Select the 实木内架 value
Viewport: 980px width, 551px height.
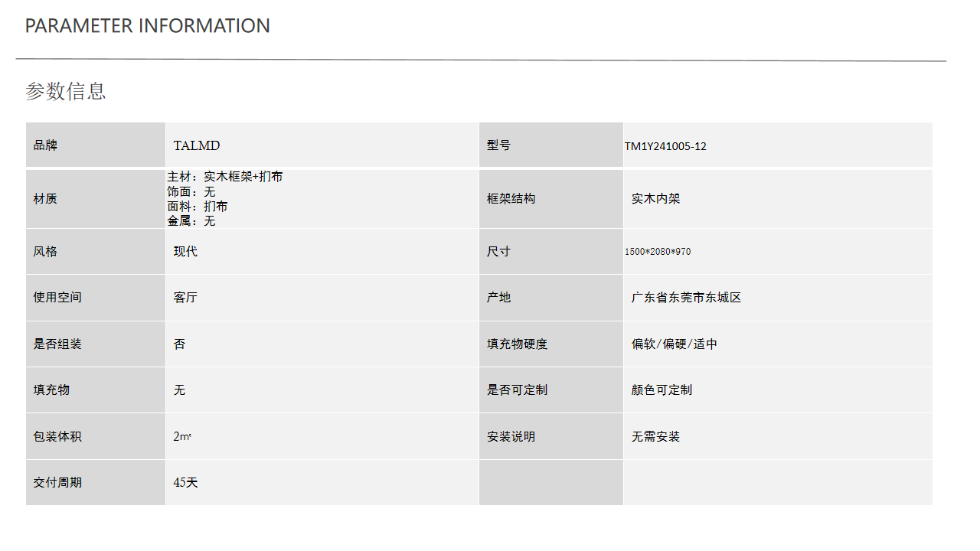pyautogui.click(x=655, y=199)
